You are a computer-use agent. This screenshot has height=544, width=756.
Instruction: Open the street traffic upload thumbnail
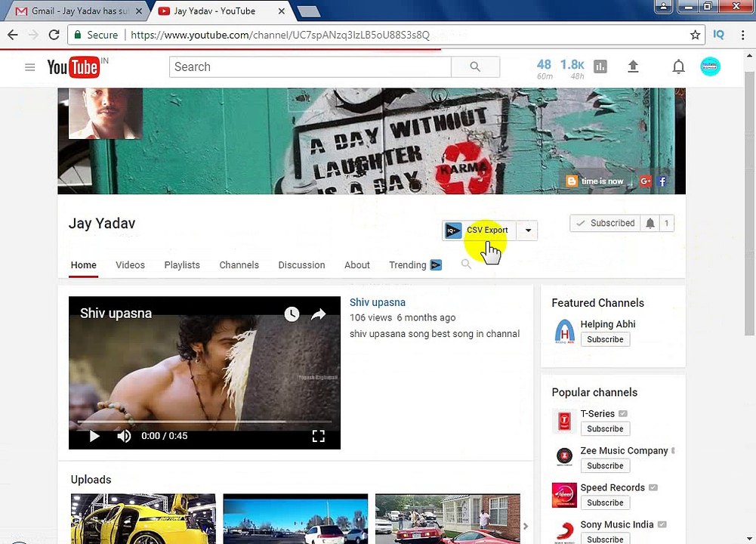click(x=295, y=518)
